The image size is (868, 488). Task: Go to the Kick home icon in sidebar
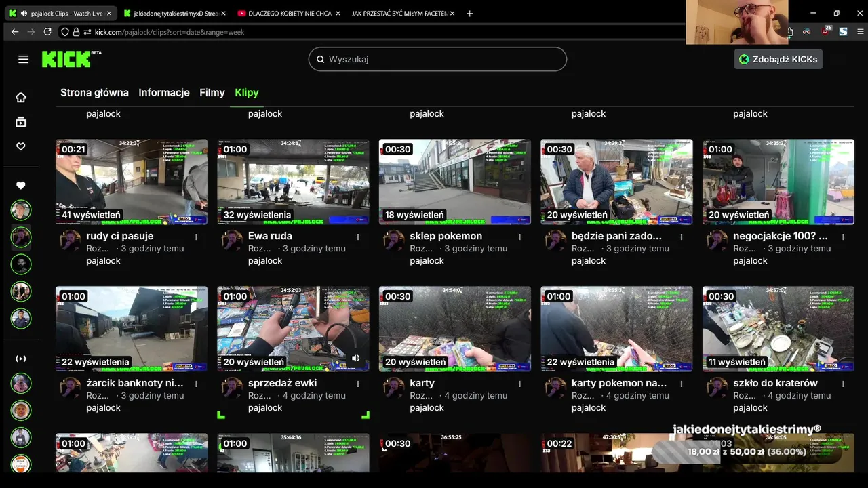[21, 97]
